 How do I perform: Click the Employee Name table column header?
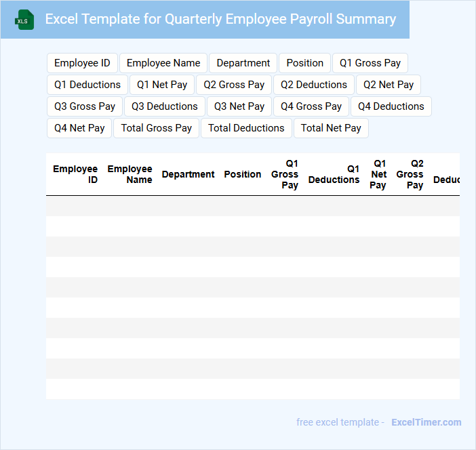[x=130, y=174]
